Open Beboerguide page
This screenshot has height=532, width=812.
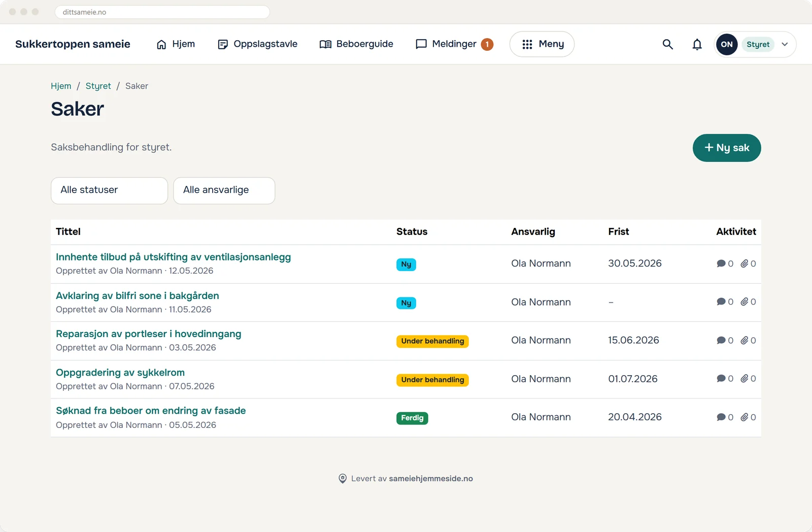[x=356, y=44]
